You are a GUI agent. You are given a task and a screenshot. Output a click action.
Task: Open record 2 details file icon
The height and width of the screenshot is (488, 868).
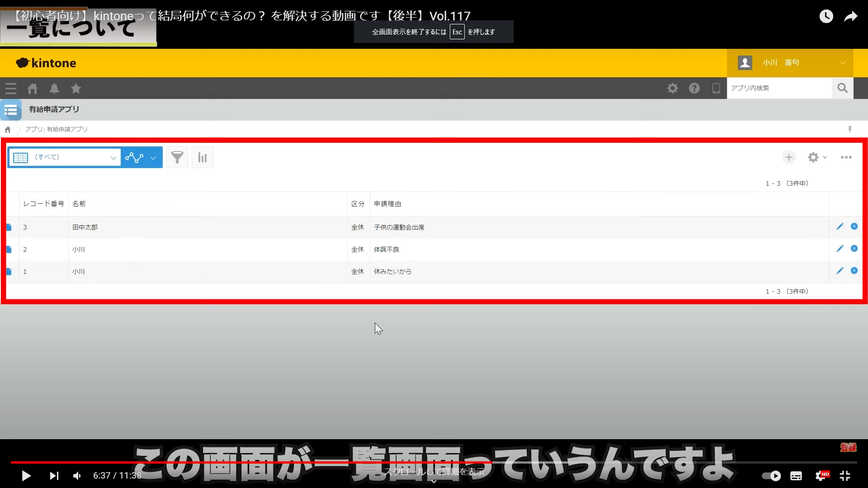[x=9, y=249]
